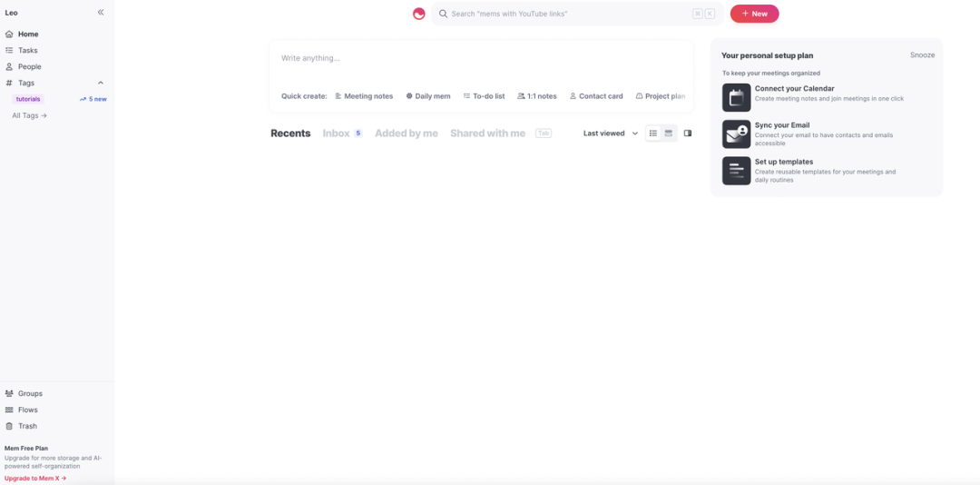Viewport: 980px width, 485px height.
Task: Collapse the sidebar with double-chevron icon
Action: click(101, 13)
